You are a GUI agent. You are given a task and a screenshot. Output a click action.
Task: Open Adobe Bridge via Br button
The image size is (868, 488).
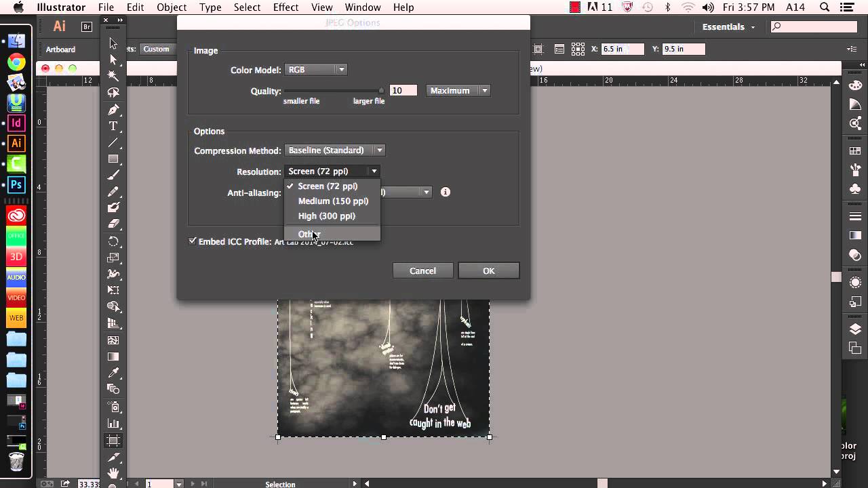(87, 27)
